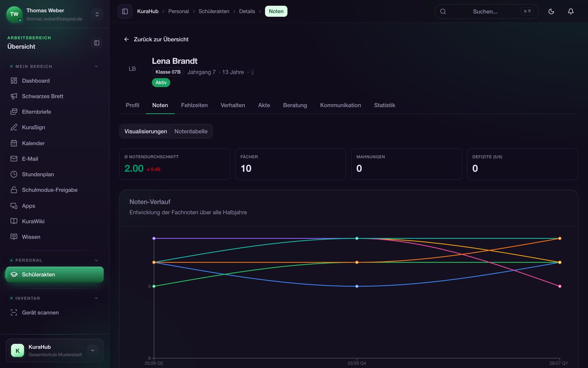Go back via Zurück zur Übersicht

[156, 39]
